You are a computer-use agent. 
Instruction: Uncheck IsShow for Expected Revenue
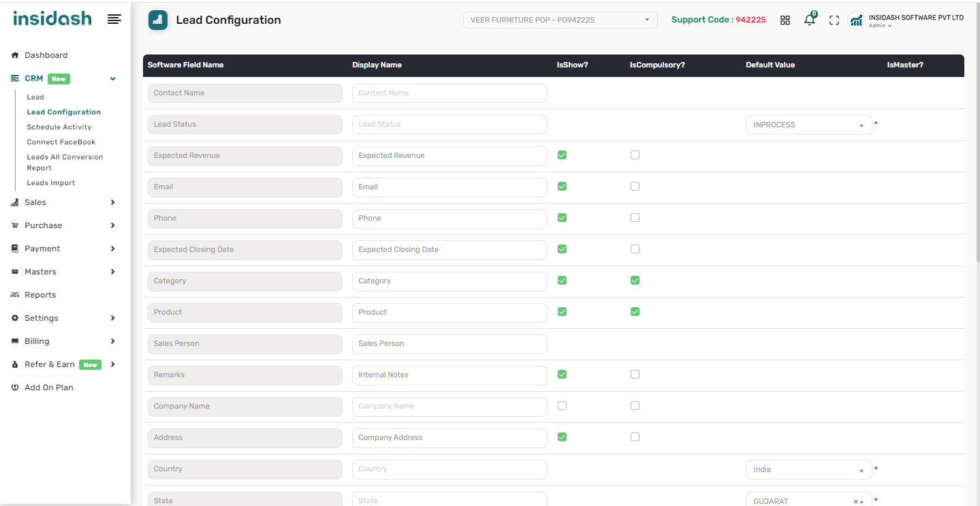(x=562, y=155)
